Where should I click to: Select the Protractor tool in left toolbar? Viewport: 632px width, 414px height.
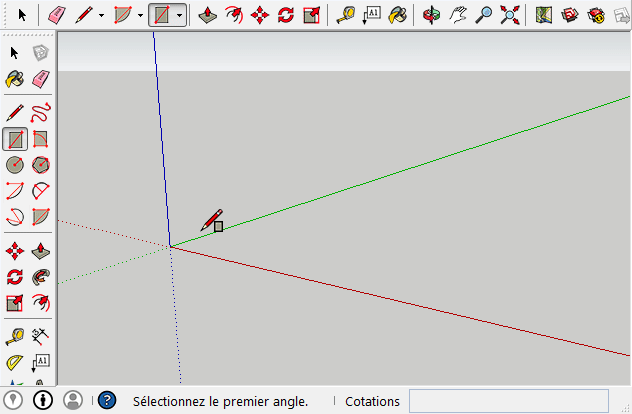(15, 362)
